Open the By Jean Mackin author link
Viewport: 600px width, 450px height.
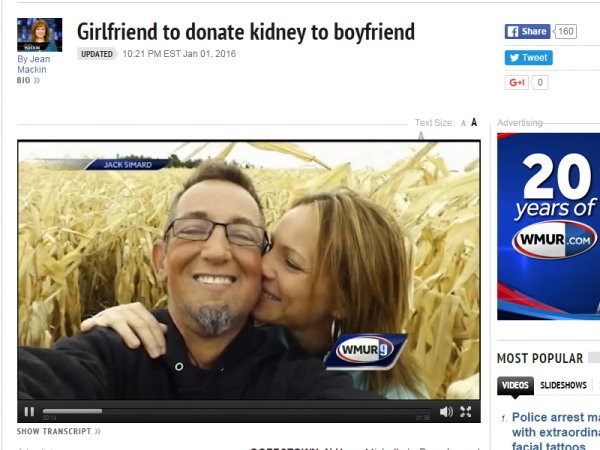[x=34, y=64]
